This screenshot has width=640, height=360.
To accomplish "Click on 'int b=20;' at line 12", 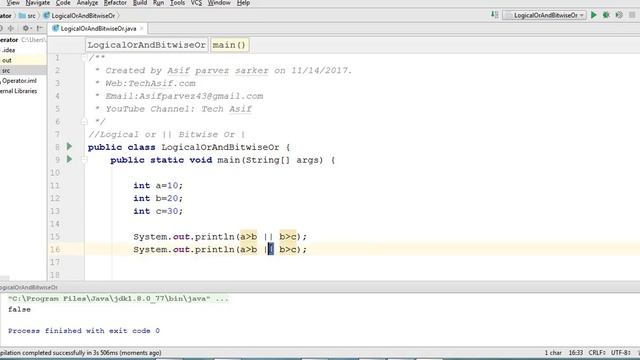I will click(x=158, y=198).
